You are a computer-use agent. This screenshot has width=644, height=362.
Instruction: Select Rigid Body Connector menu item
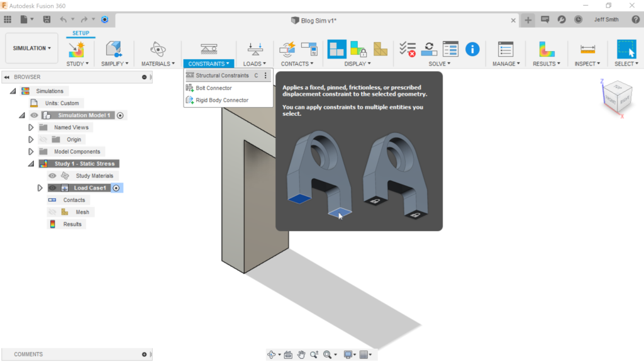(x=228, y=100)
